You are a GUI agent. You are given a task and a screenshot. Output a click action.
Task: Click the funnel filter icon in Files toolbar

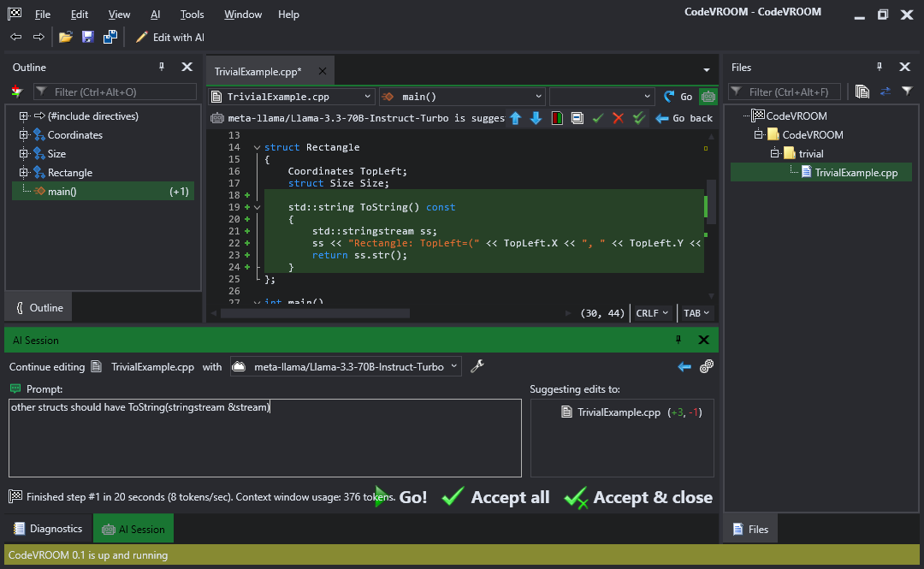[x=908, y=92]
